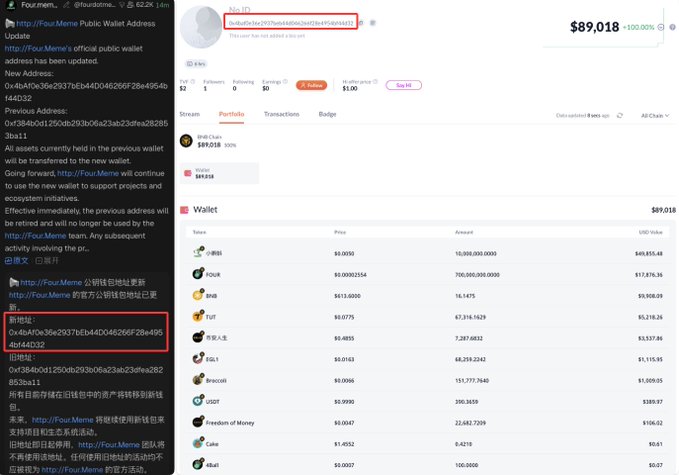This screenshot has width=679, height=475.
Task: Click the Broccoli amount 151,777.7640
Action: click(472, 381)
